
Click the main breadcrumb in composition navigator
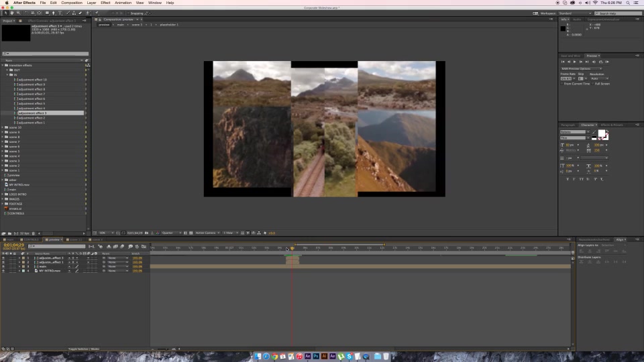click(120, 25)
